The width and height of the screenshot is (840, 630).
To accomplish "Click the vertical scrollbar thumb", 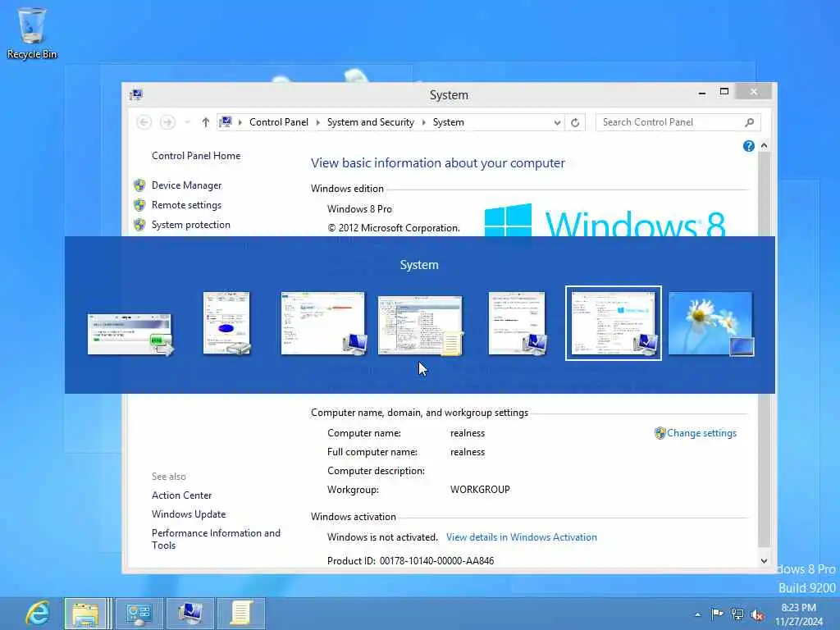I will click(x=764, y=349).
